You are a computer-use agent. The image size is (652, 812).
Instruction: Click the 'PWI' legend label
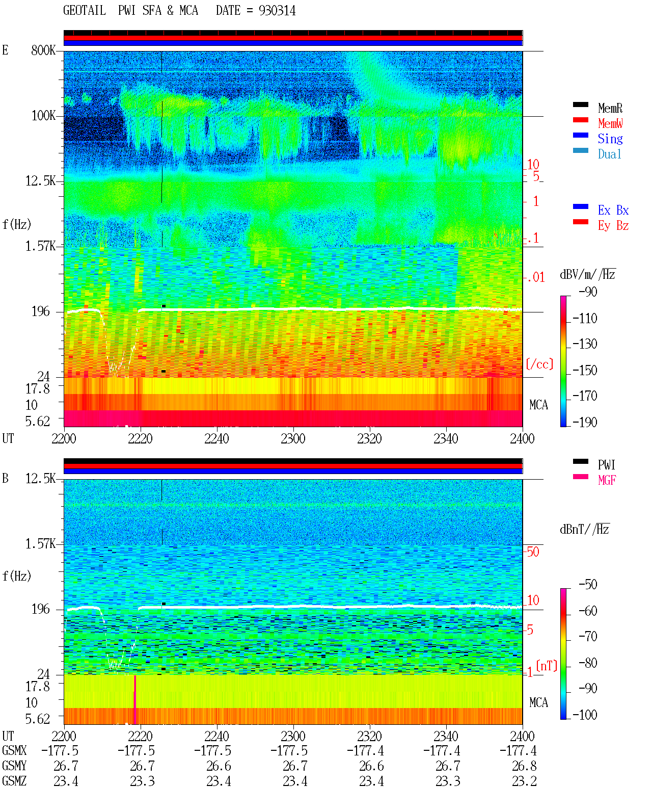(x=607, y=465)
